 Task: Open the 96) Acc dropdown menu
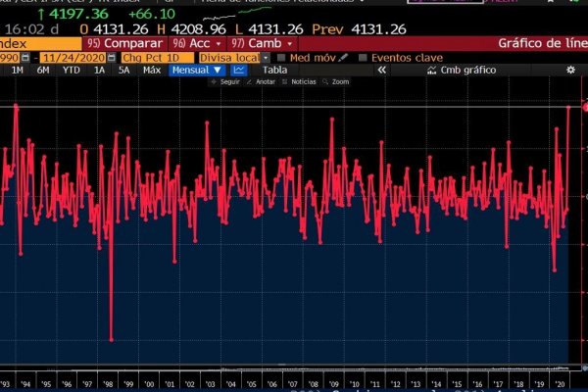197,43
